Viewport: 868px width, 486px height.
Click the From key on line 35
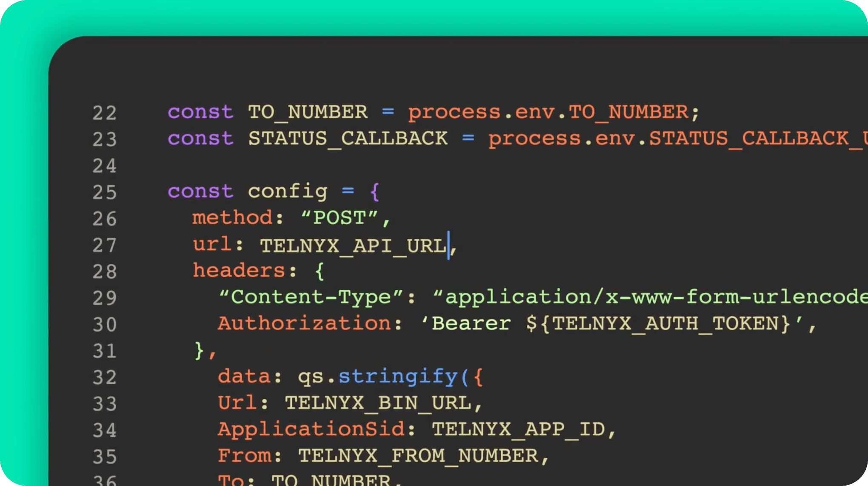tap(244, 455)
